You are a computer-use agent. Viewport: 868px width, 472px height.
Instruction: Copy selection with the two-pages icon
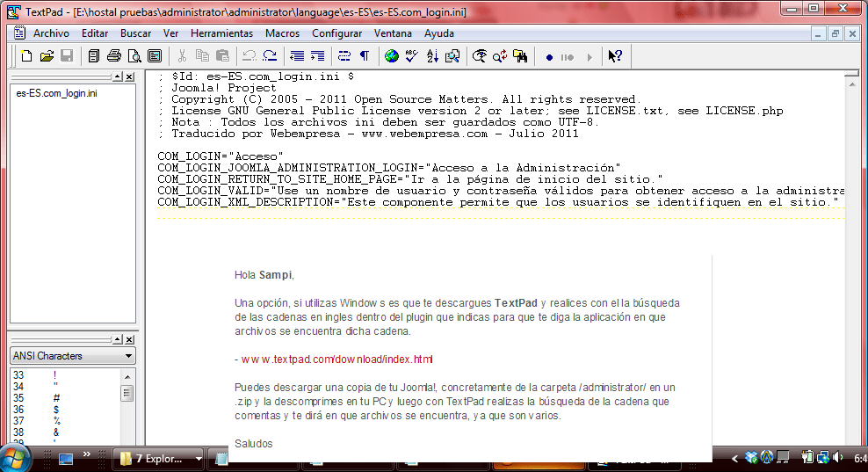coord(203,56)
